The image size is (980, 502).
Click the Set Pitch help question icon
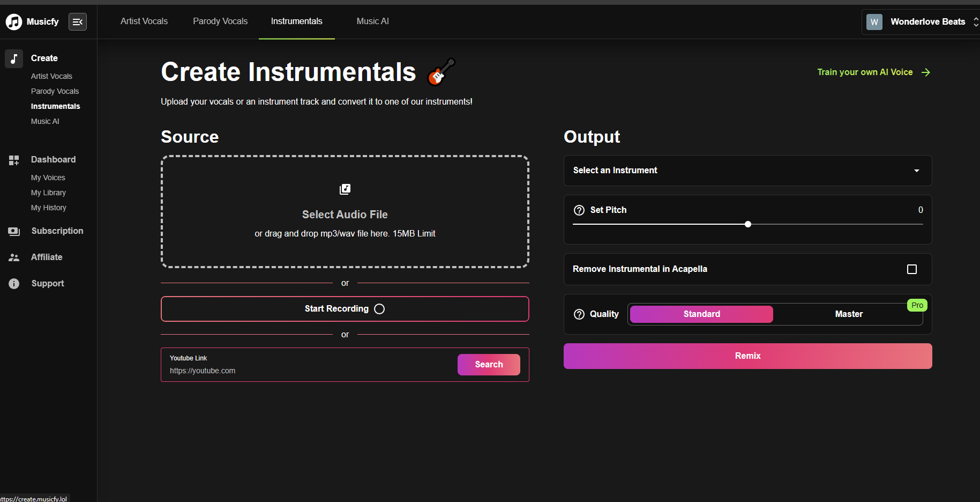click(579, 210)
